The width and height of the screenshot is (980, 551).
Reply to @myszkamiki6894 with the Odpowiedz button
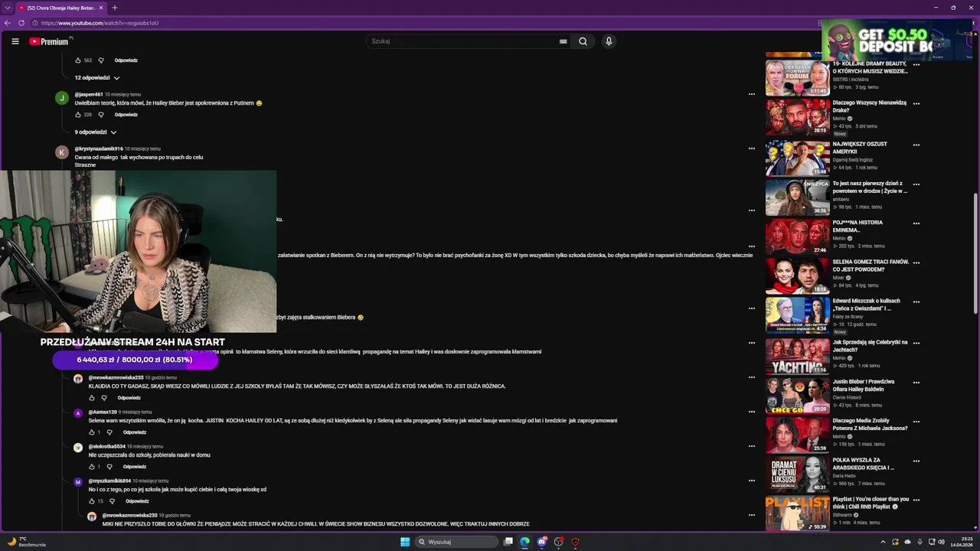137,501
